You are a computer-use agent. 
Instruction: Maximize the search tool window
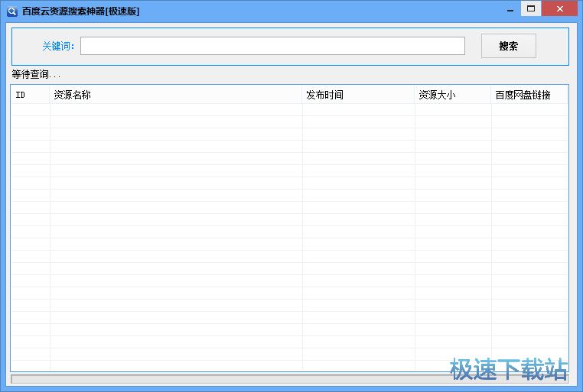pos(531,9)
